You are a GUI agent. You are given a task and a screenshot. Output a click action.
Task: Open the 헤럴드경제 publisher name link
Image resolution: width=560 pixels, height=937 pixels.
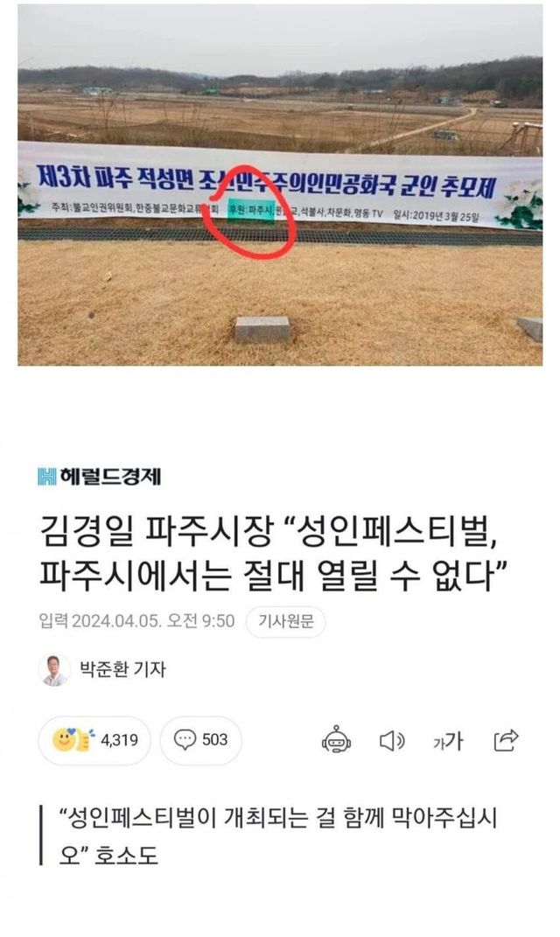pyautogui.click(x=110, y=476)
